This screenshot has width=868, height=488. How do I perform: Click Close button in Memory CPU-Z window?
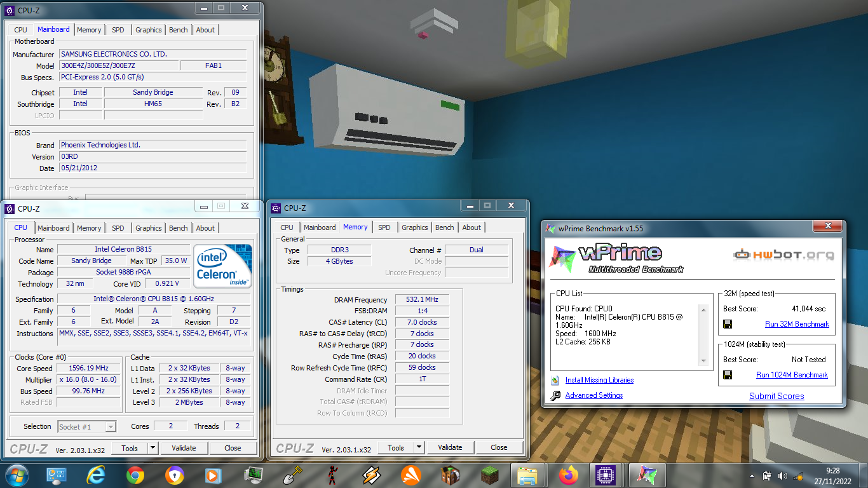pos(499,447)
